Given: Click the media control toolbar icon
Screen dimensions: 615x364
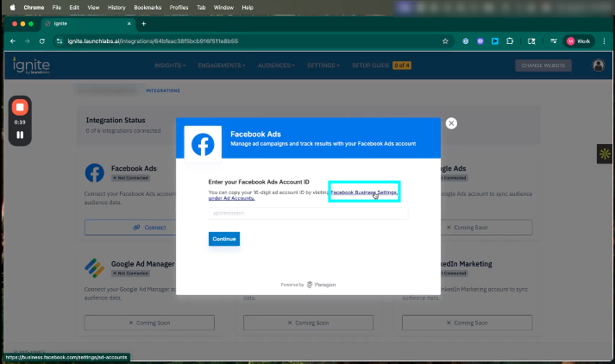Looking at the screenshot, I should 554,41.
